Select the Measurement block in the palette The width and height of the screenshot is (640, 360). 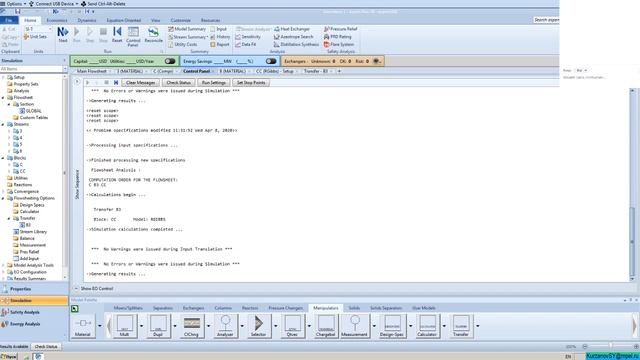(x=355, y=326)
